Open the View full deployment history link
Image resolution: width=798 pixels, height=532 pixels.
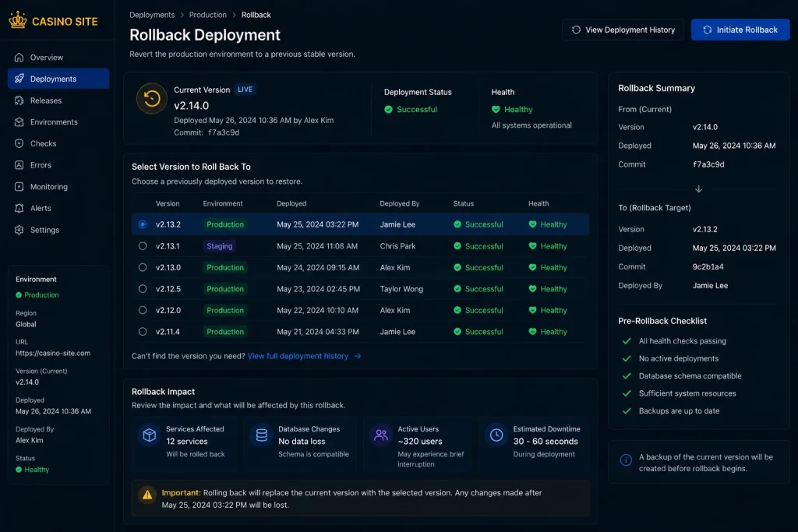(x=305, y=356)
